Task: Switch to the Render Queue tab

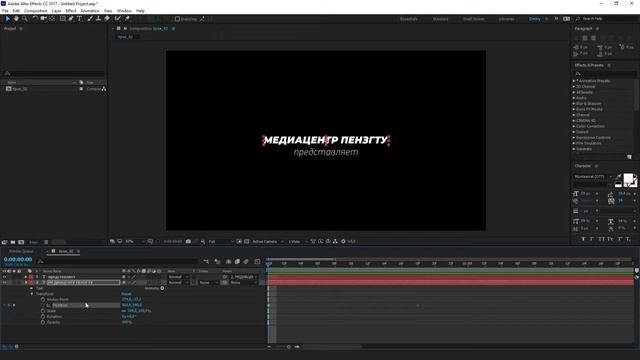Action: pyautogui.click(x=21, y=251)
